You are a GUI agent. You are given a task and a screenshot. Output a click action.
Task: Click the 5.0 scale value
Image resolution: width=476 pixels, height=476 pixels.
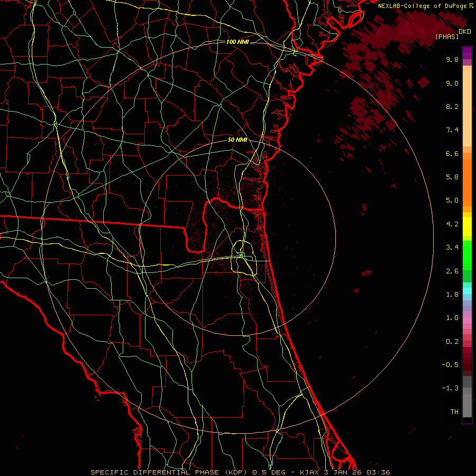coord(452,200)
